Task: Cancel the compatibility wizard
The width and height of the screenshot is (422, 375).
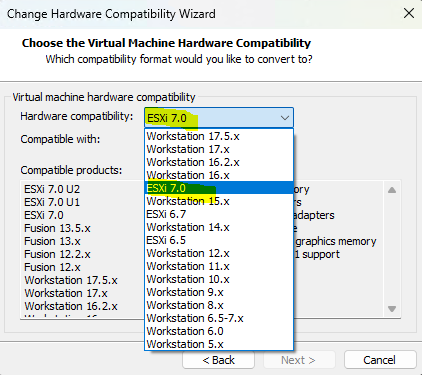Action: click(x=380, y=360)
